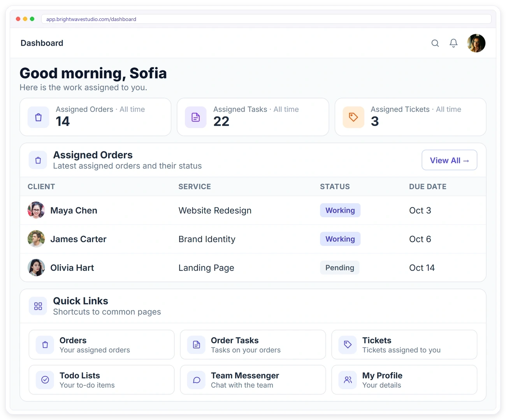Click the Assigned Tickets count 3
This screenshot has height=420, width=506.
[375, 121]
